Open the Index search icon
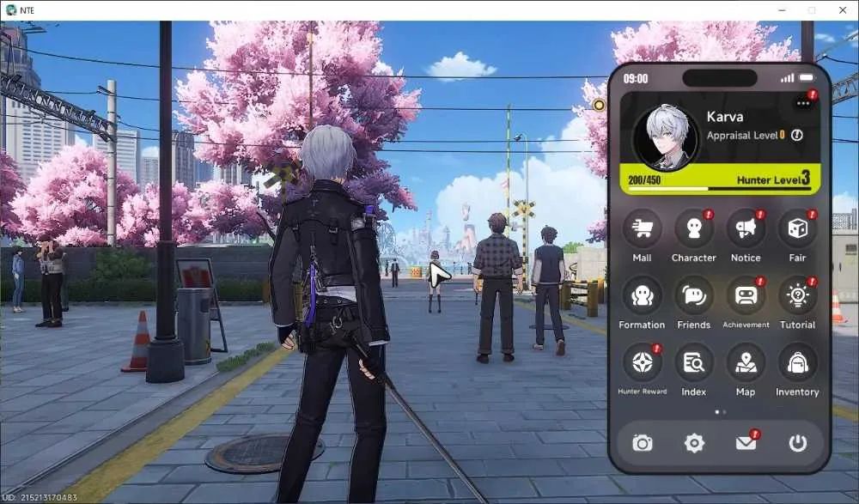Screen dimensions: 859x504 pyautogui.click(x=694, y=362)
